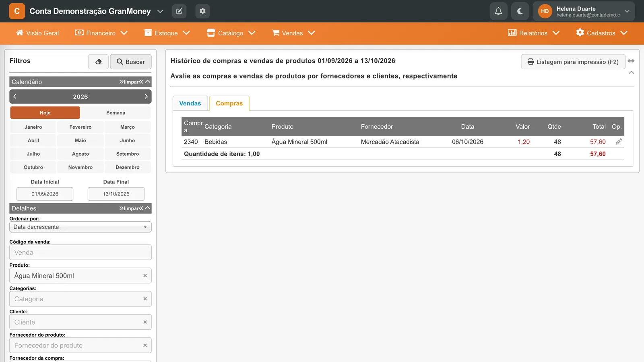
Task: Clear the Fornecedor do produto field x
Action: tap(145, 346)
